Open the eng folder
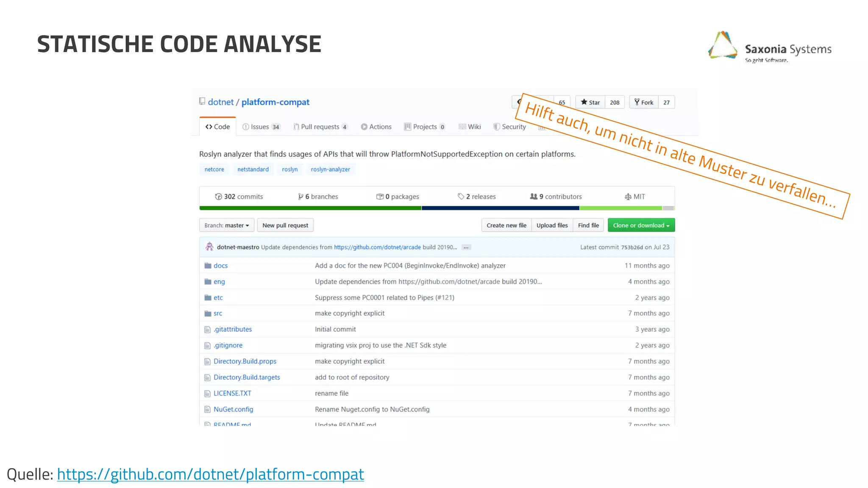Image resolution: width=868 pixels, height=488 pixels. (219, 282)
